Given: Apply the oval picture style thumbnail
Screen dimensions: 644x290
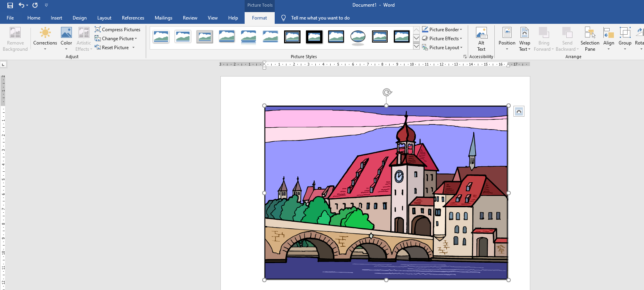Looking at the screenshot, I should 358,37.
